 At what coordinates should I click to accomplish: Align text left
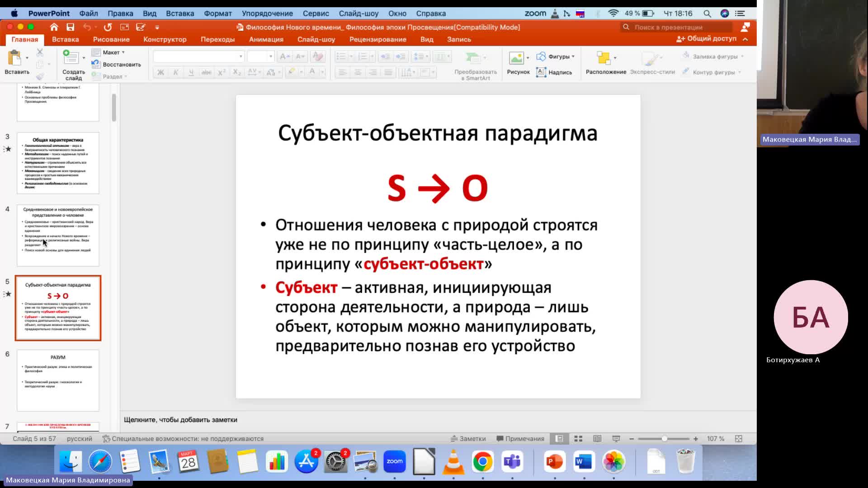(x=343, y=72)
